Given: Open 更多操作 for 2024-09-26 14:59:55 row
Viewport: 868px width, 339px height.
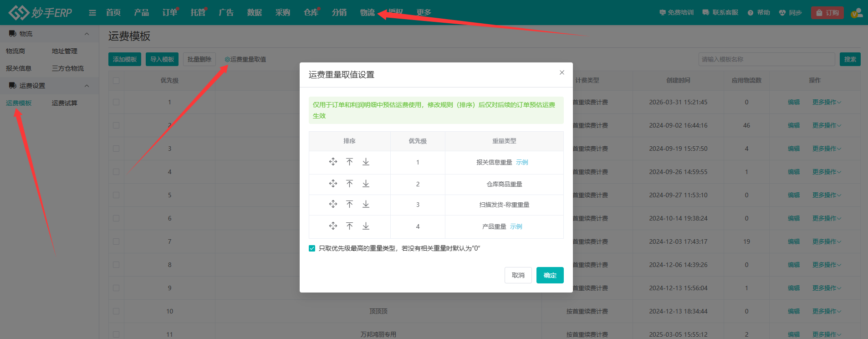Looking at the screenshot, I should coord(827,172).
